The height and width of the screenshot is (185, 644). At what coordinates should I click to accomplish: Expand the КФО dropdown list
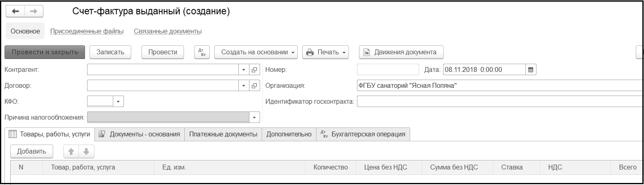[118, 102]
